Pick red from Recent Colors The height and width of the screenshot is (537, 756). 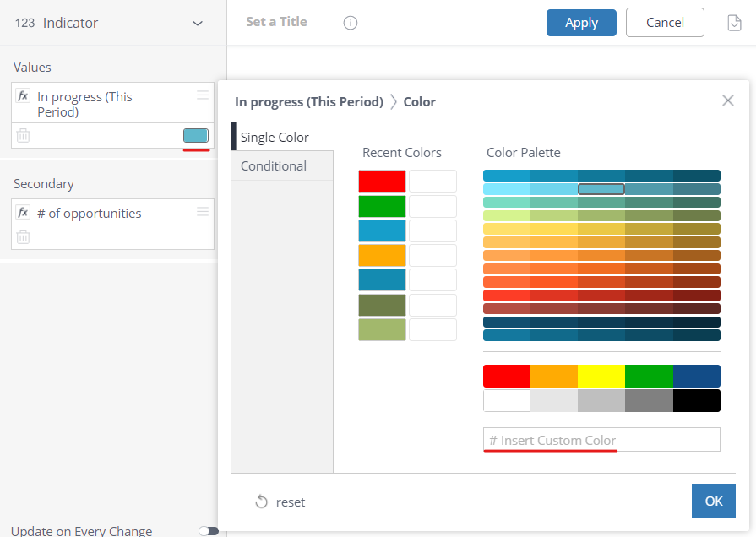tap(382, 182)
